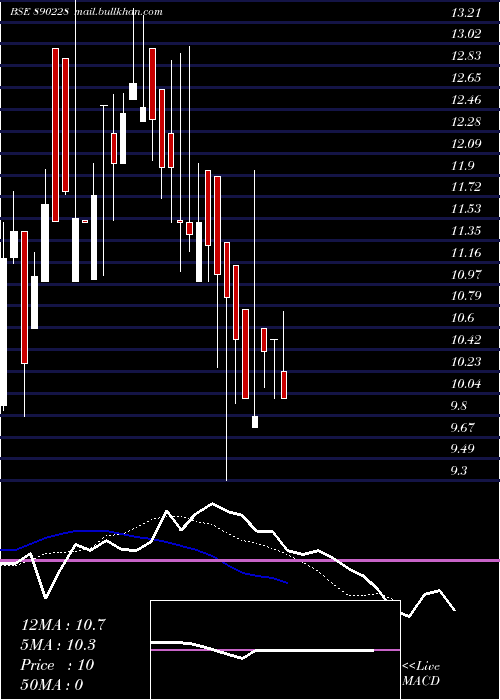Click the 10.04 price axis label

466,384
